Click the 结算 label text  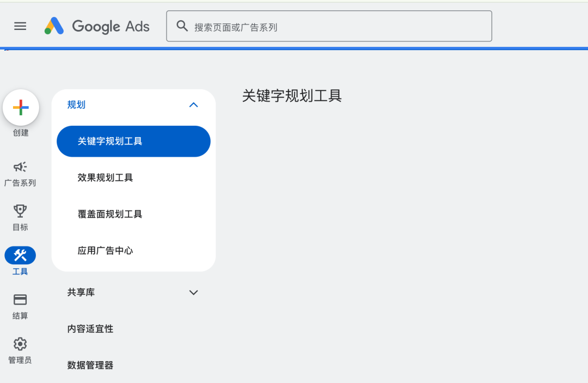tap(20, 316)
